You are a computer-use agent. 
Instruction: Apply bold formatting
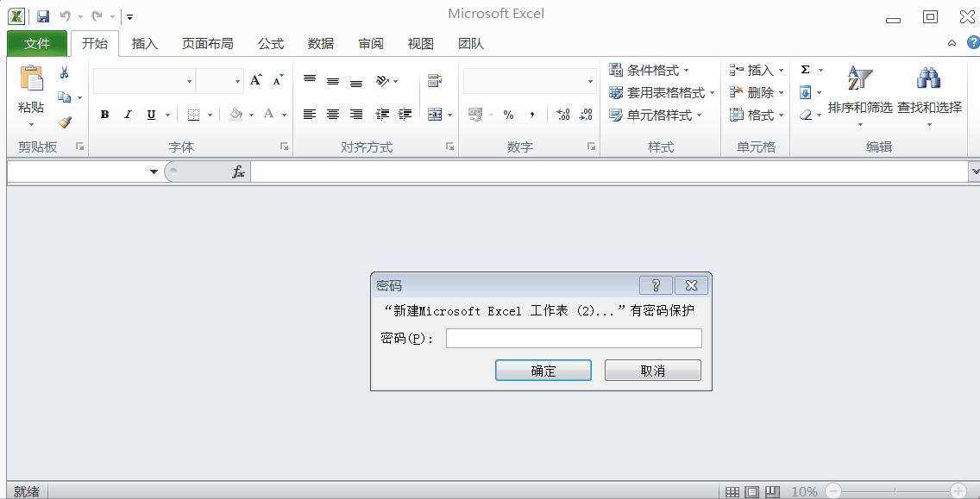point(104,115)
